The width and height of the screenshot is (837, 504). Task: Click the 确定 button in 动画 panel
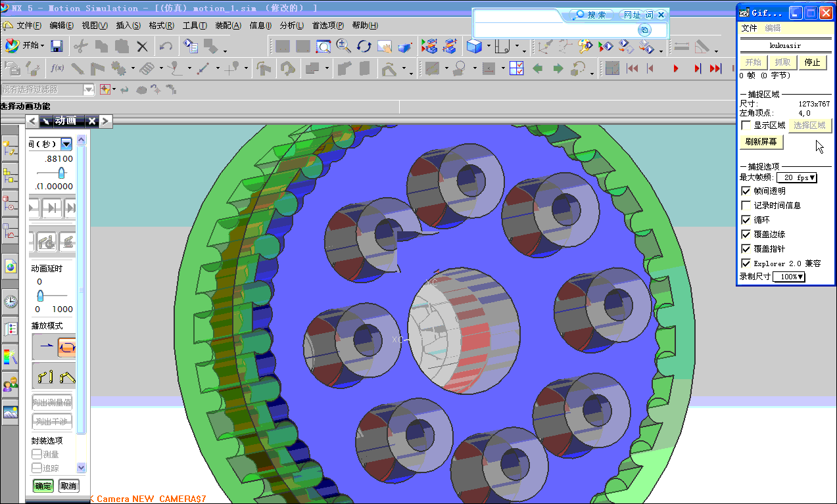click(x=43, y=486)
